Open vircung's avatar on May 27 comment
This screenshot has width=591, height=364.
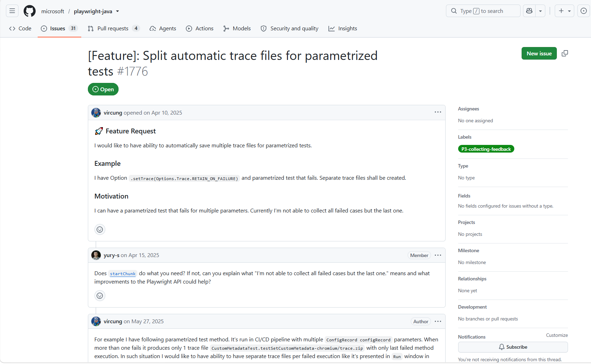pyautogui.click(x=96, y=322)
